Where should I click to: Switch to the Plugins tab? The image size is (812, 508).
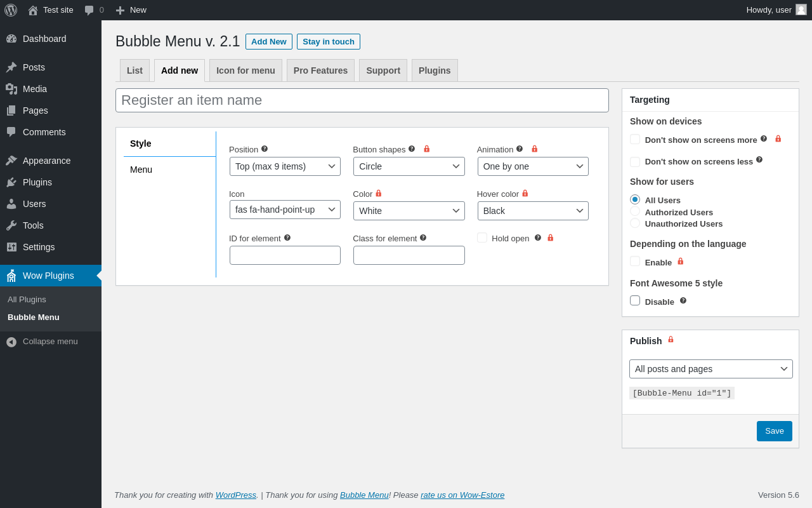click(435, 70)
